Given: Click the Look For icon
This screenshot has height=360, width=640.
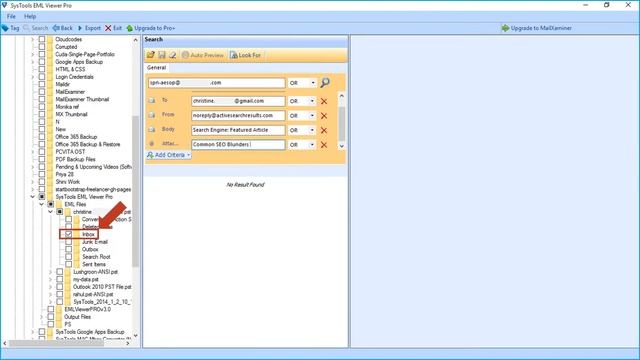Looking at the screenshot, I should (233, 55).
